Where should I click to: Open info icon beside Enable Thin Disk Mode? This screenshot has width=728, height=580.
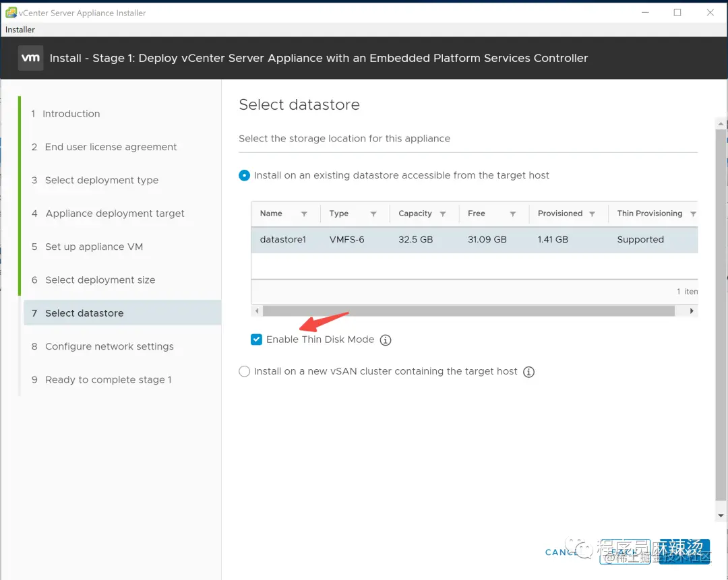(x=386, y=340)
